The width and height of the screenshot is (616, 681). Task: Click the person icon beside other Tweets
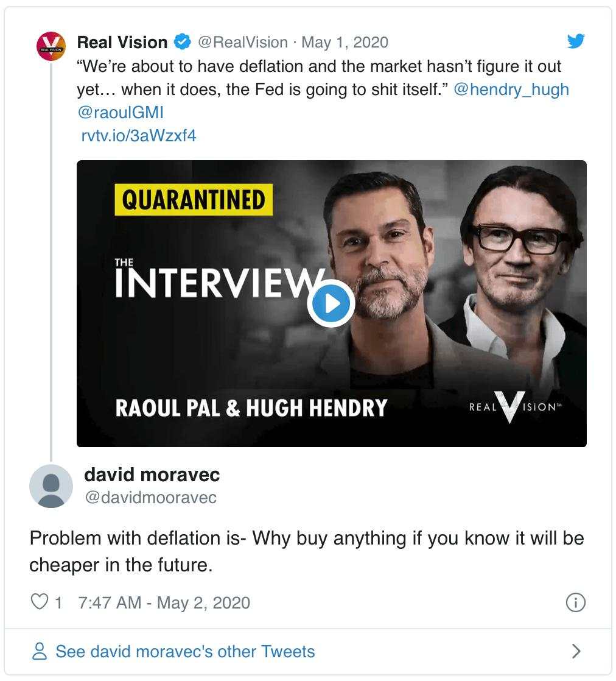pos(40,651)
